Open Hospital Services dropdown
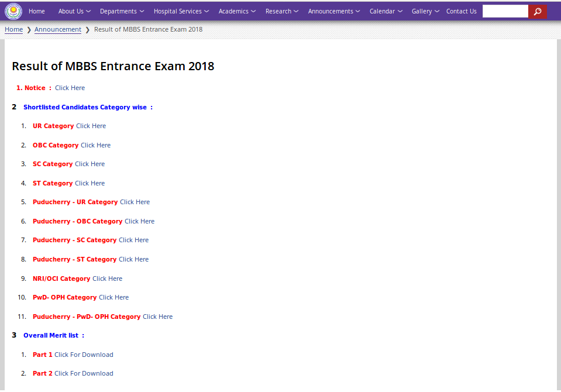Viewport: 561px width, 392px height. click(x=181, y=12)
